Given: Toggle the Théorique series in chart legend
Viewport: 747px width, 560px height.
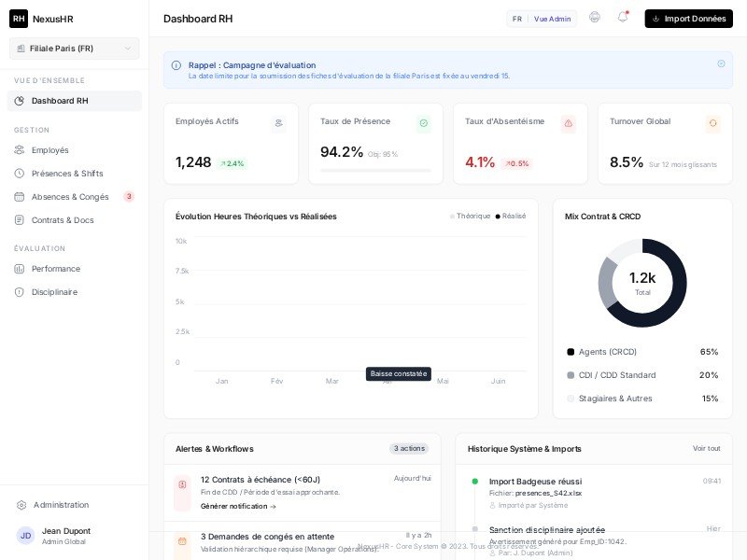Looking at the screenshot, I should point(471,217).
